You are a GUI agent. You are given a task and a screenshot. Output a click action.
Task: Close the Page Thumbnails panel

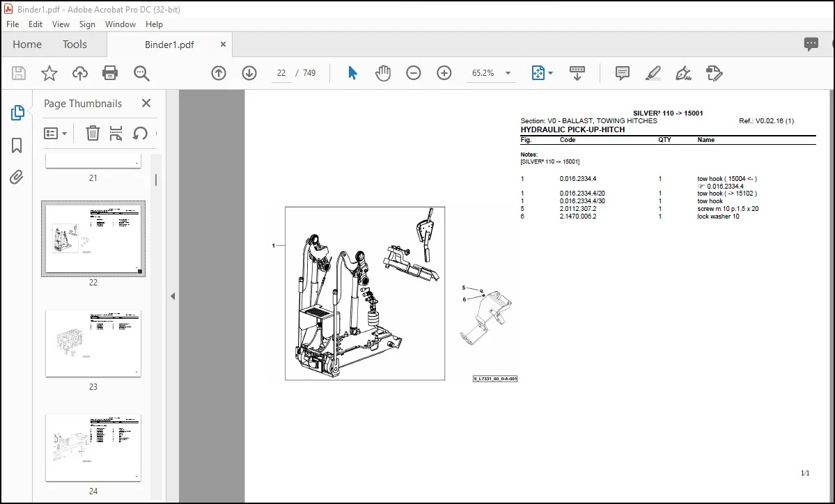point(146,103)
